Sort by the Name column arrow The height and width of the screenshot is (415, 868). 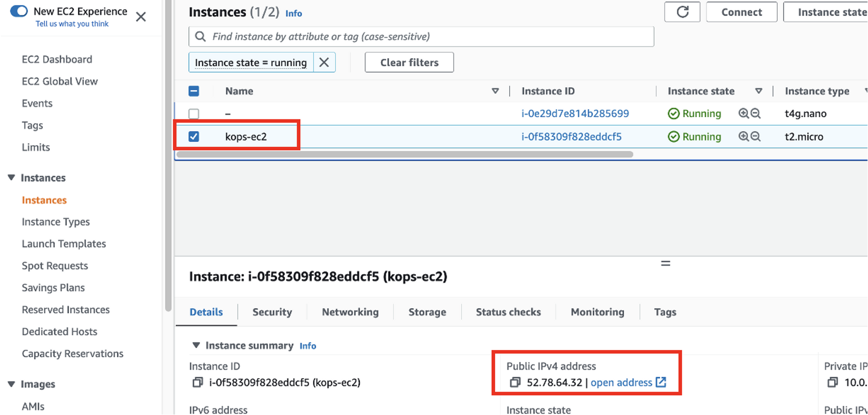[495, 91]
